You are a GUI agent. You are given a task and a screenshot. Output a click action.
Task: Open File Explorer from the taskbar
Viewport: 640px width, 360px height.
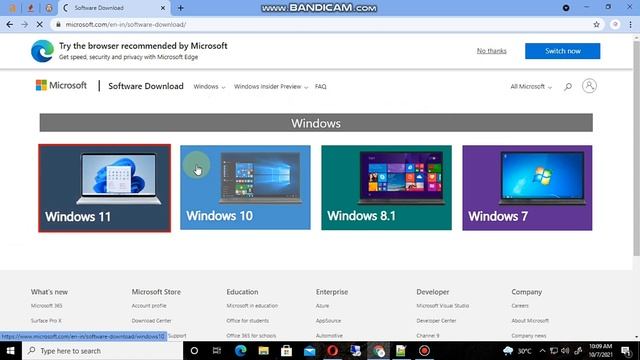tap(263, 351)
